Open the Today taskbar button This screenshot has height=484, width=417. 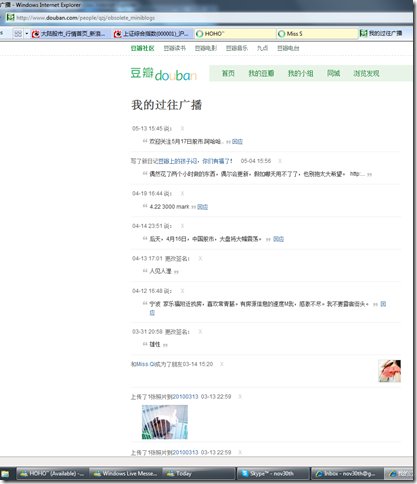(x=199, y=473)
